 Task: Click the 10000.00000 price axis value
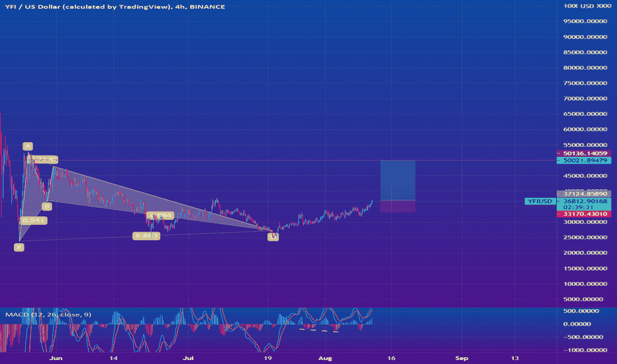coord(585,284)
